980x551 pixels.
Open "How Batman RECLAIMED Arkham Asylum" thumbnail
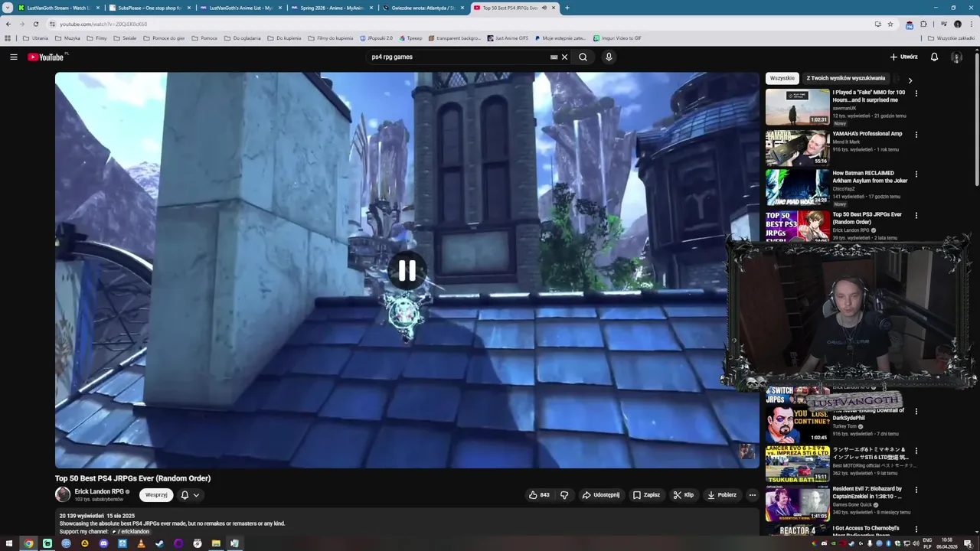[797, 187]
